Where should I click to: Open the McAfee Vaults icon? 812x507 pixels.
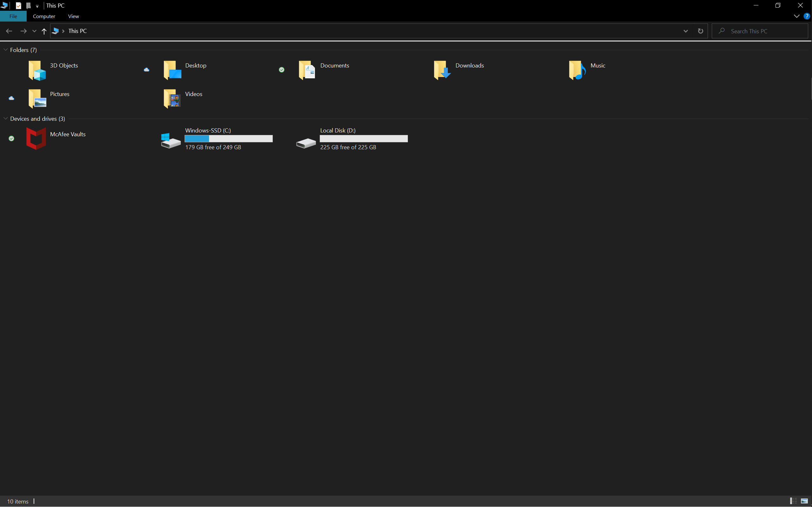point(36,138)
